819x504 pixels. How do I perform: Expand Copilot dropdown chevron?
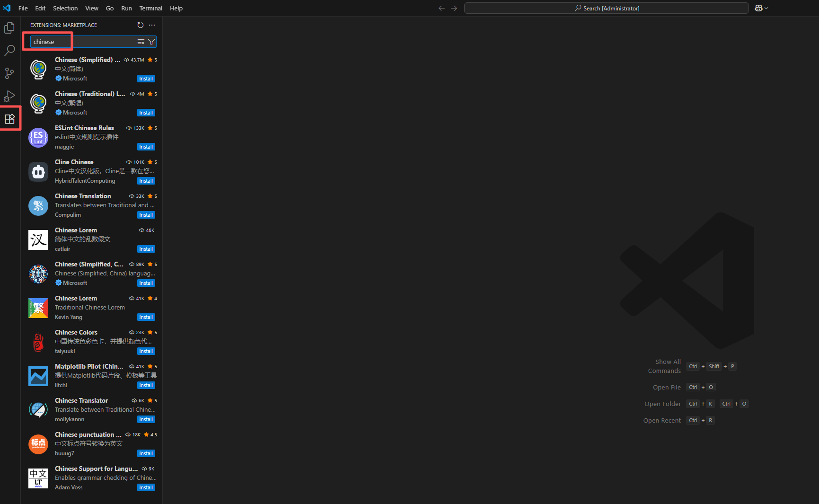tap(766, 8)
